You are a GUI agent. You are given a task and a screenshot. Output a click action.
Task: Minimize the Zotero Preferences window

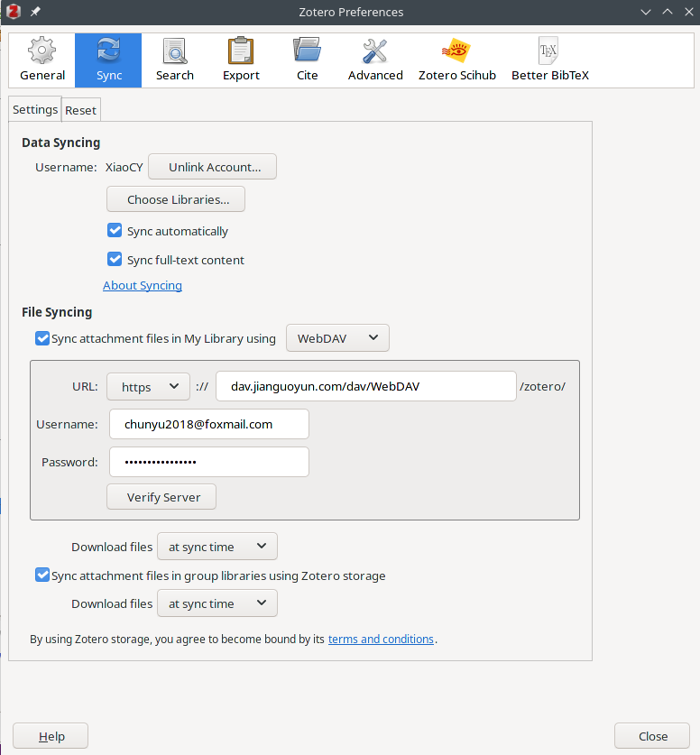(x=646, y=12)
